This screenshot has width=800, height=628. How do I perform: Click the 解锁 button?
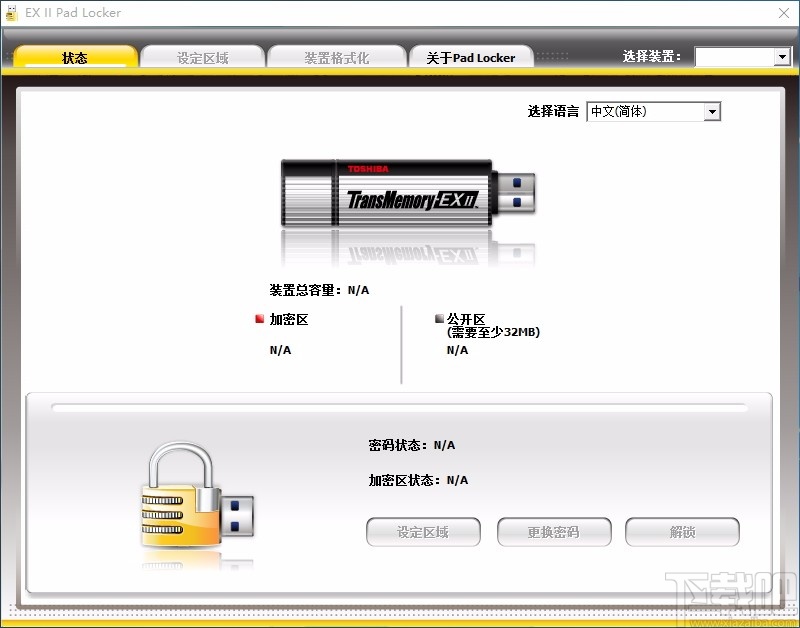(x=682, y=532)
